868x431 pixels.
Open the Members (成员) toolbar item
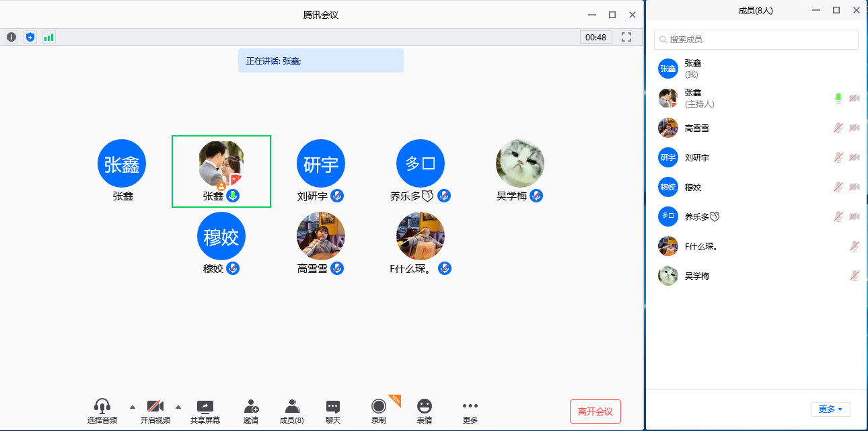(291, 411)
